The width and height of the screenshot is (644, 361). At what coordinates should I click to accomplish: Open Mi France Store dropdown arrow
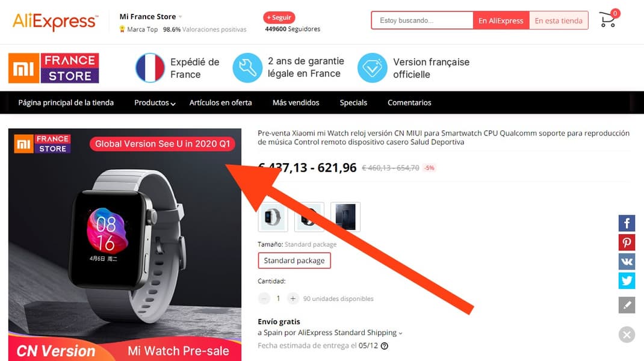tap(181, 17)
